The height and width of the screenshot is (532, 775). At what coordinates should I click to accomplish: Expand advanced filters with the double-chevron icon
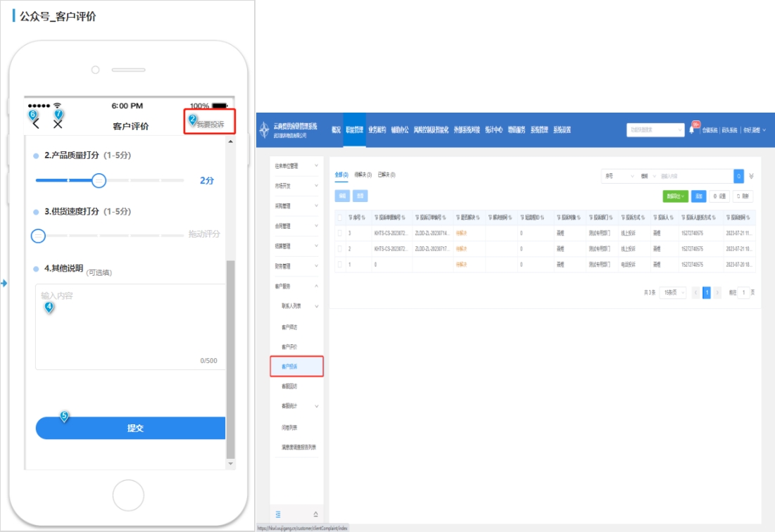tap(751, 176)
